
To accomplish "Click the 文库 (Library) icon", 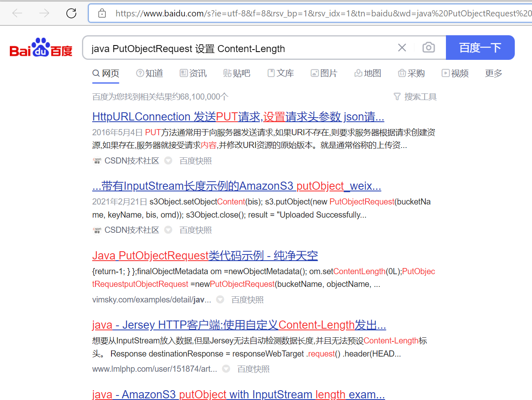I will (271, 73).
